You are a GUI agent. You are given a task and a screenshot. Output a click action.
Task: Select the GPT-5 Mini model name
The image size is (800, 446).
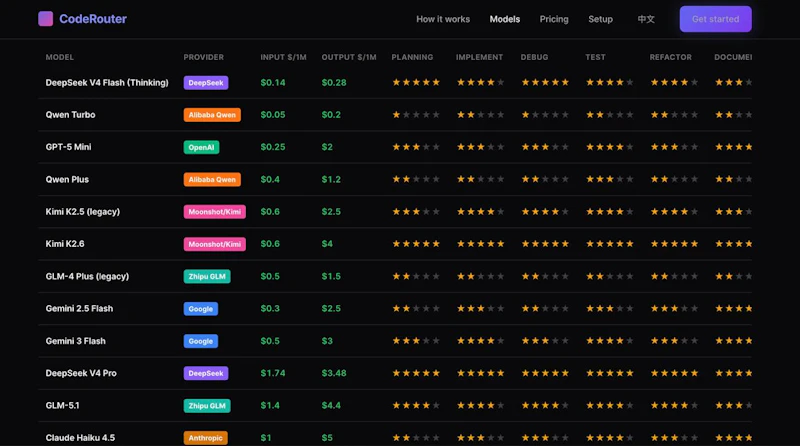pos(68,147)
